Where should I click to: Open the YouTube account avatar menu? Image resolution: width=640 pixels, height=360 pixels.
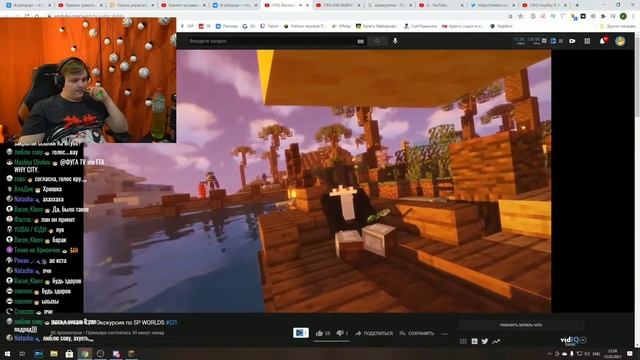[620, 41]
